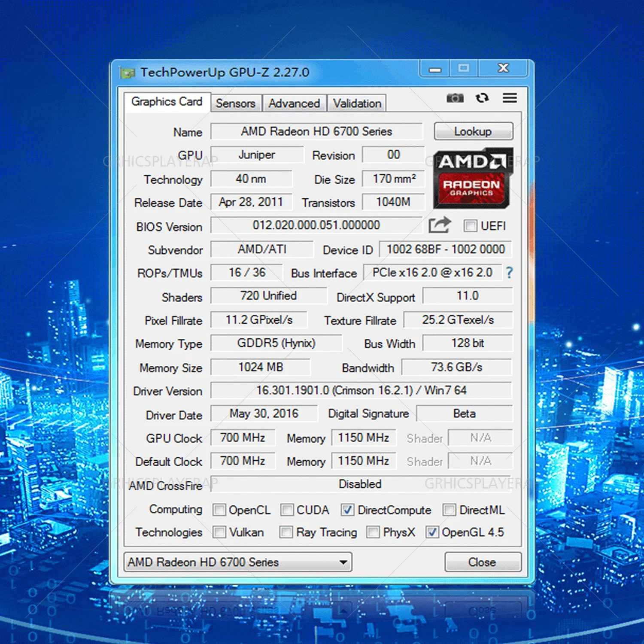The image size is (644, 644).
Task: Click the BIOS Version field 012.020.000.051.000000
Action: click(316, 225)
